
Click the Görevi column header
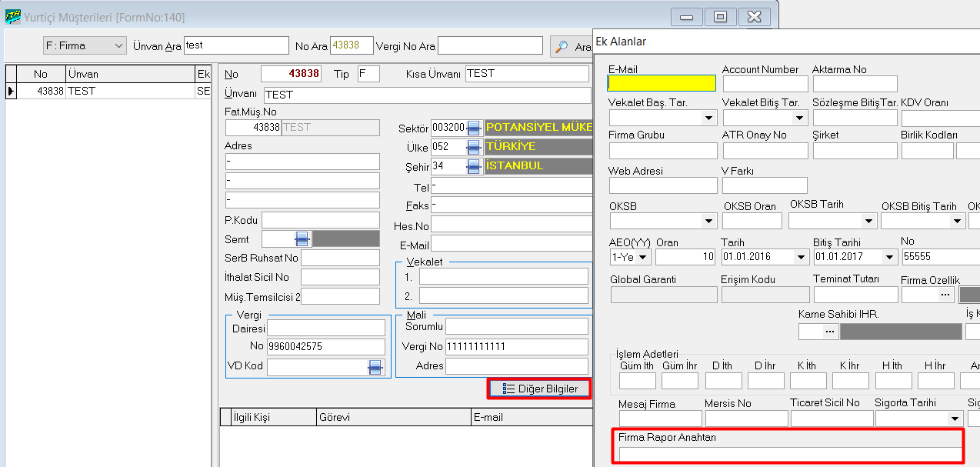(x=393, y=417)
